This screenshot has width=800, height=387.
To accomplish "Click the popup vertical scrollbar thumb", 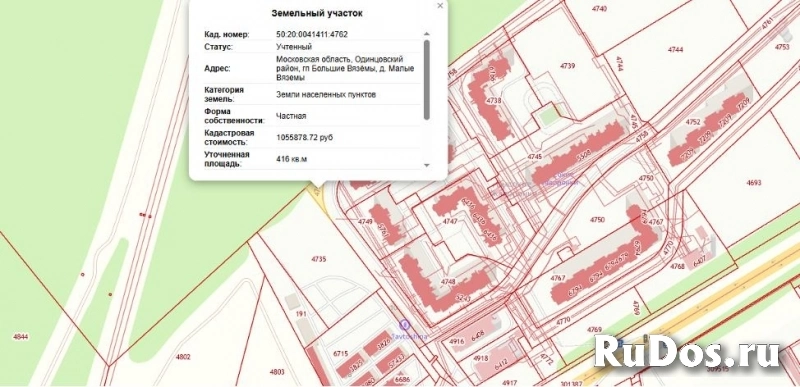I will (427, 80).
